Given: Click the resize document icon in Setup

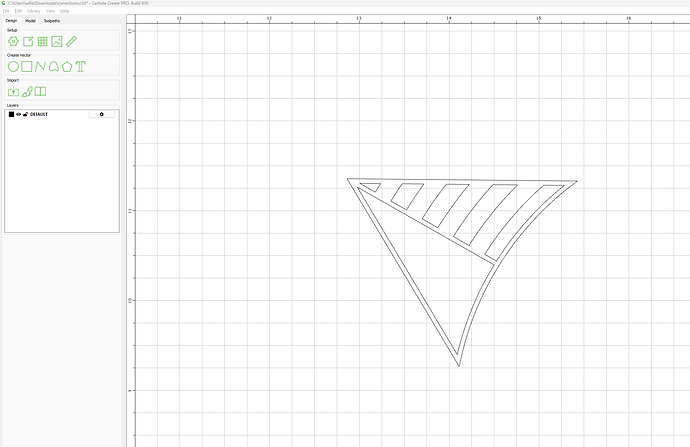Looking at the screenshot, I should coord(28,41).
